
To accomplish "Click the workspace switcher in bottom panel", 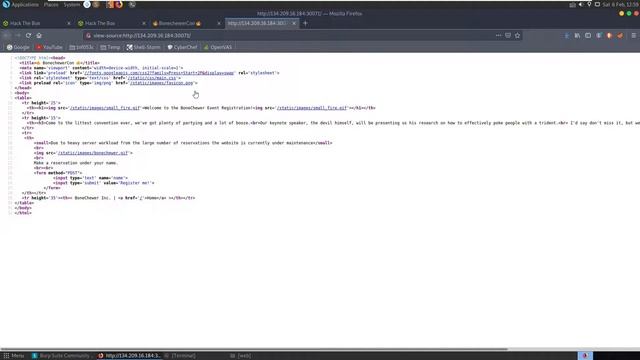I will (x=585, y=356).
